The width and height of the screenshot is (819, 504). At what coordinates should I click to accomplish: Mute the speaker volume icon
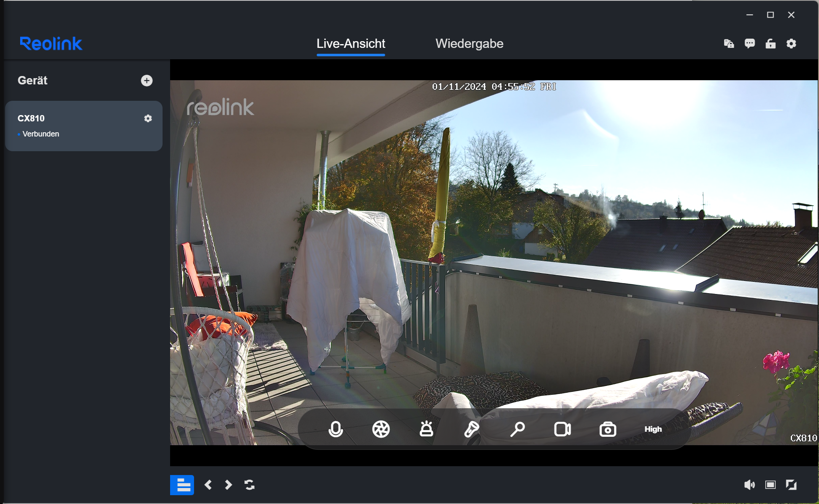749,485
